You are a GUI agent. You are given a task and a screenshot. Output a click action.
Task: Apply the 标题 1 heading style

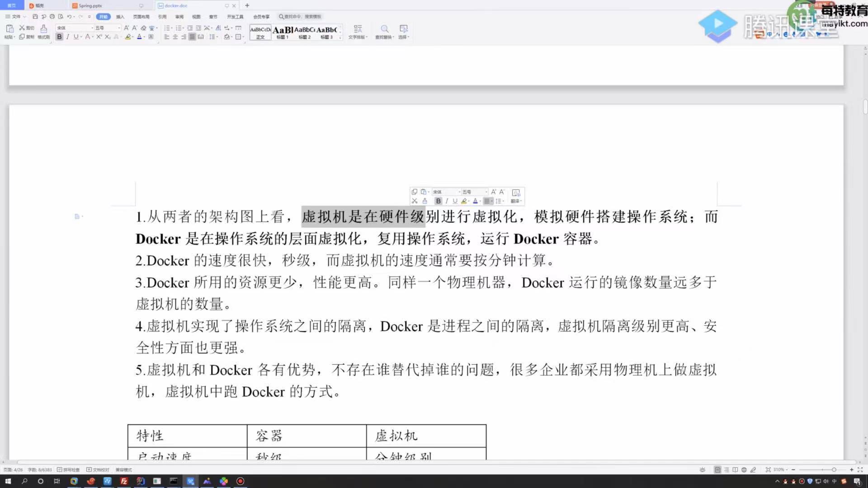[x=283, y=32]
